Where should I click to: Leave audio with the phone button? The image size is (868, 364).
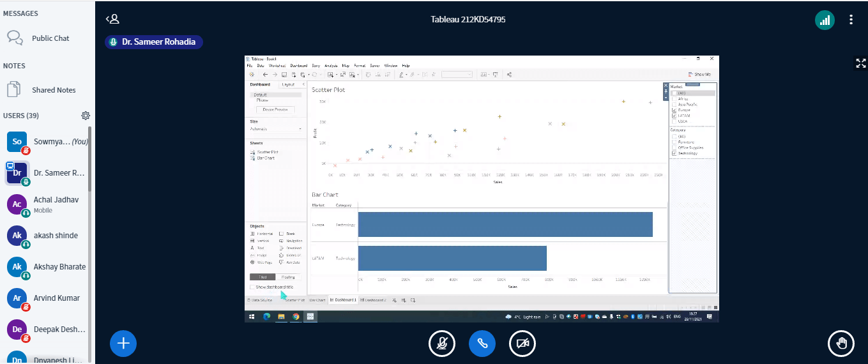(x=482, y=344)
